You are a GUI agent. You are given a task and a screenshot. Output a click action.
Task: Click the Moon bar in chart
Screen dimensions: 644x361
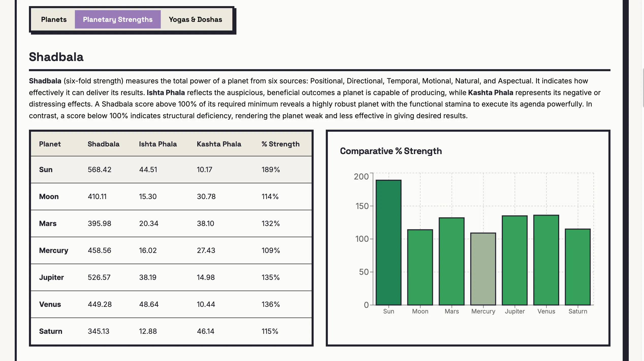point(420,267)
